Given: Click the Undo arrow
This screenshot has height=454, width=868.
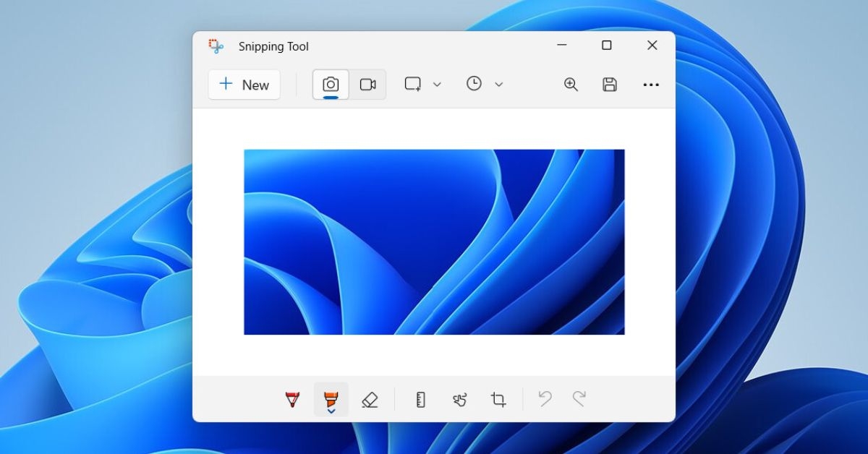Looking at the screenshot, I should pos(545,398).
